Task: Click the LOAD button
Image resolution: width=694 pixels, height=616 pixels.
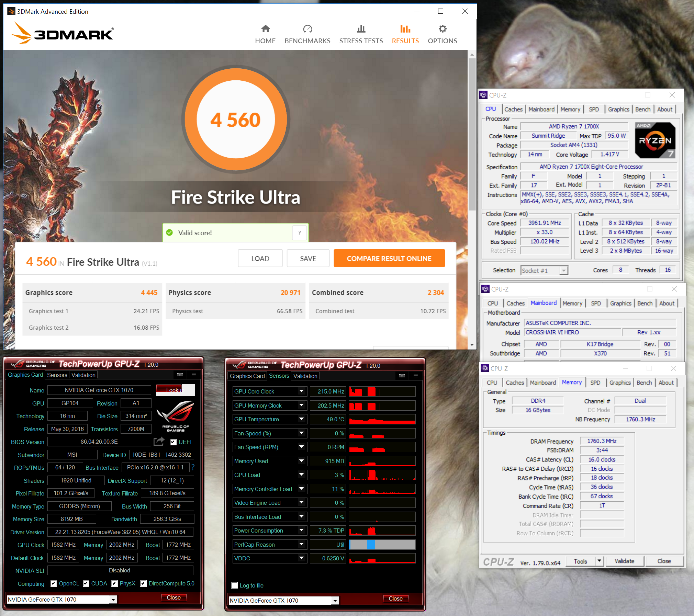Action: pyautogui.click(x=260, y=259)
